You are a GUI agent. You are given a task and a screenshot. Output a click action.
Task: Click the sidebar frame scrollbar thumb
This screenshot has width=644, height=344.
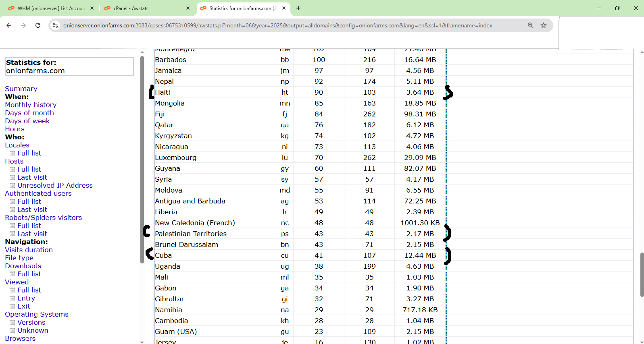click(142, 160)
